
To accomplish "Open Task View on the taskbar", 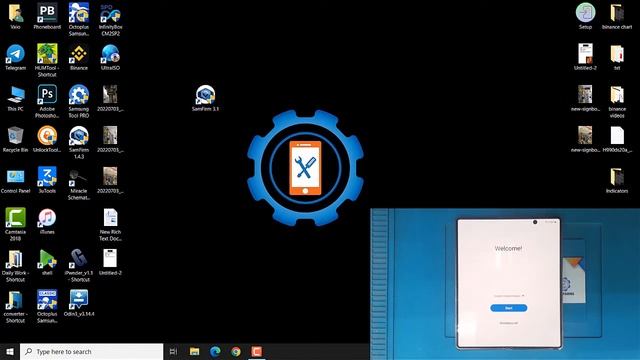I will click(x=173, y=351).
